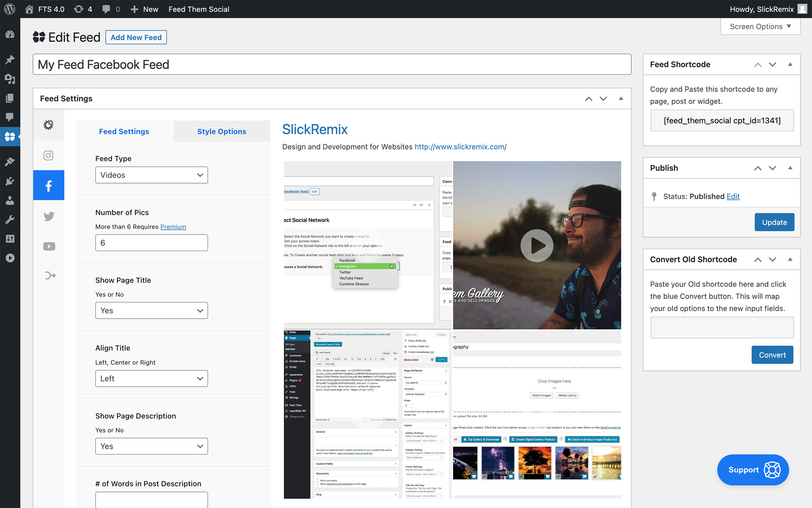Image resolution: width=812 pixels, height=508 pixels.
Task: Open the Comments sidebar icon
Action: point(10,117)
